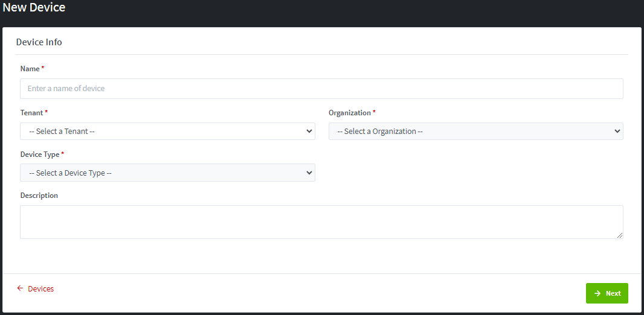Go back via the Devices link
The image size is (644, 315).
pos(40,289)
